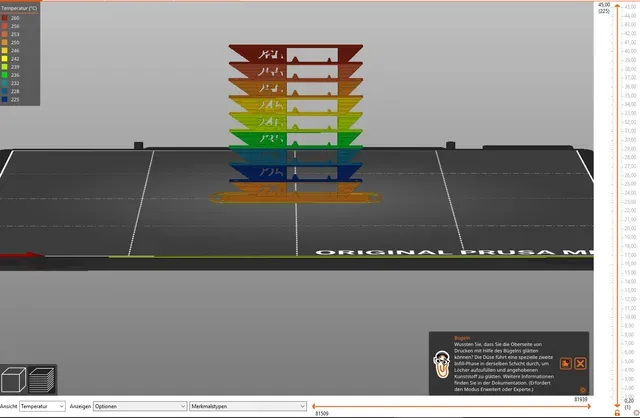Click the 225 degree dark blue swatch
This screenshot has height=418, width=640.
pyautogui.click(x=4, y=100)
